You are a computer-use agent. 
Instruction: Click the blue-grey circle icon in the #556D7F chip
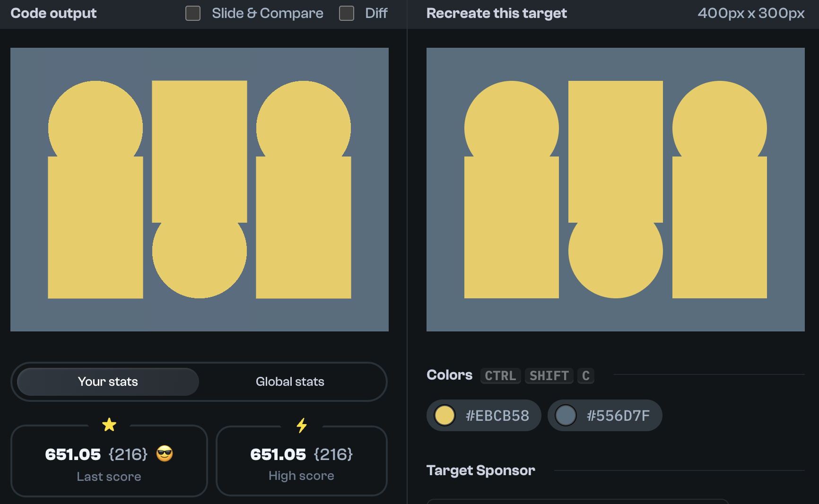pos(566,415)
